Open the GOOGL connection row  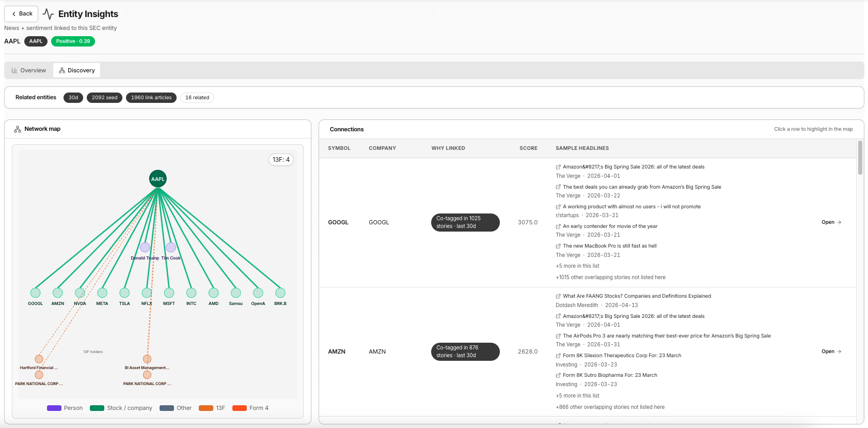click(831, 222)
